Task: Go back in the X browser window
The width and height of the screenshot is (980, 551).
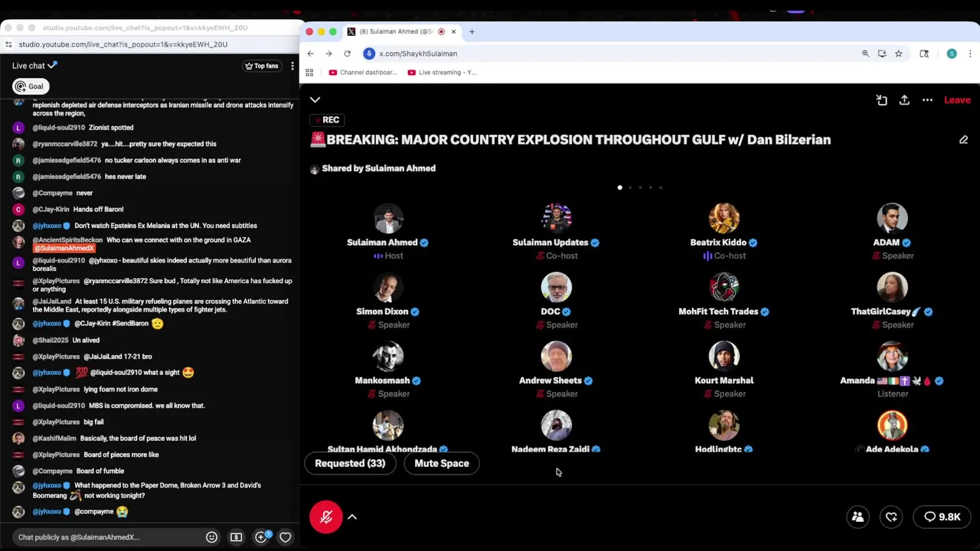Action: coord(310,54)
